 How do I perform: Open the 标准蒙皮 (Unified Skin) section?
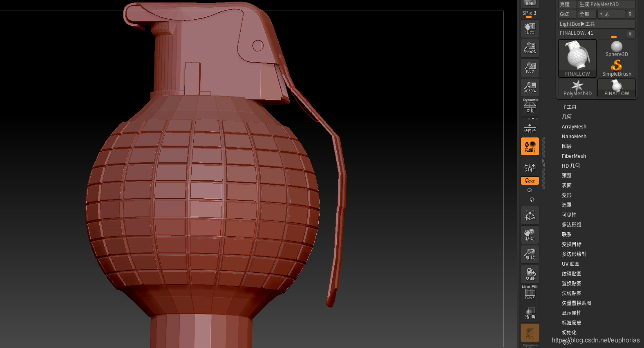pos(572,323)
